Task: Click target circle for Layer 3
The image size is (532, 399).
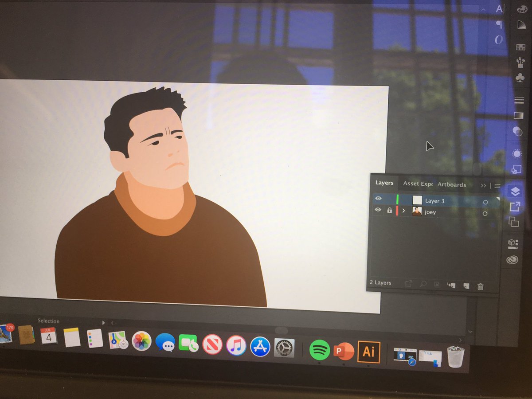Action: point(485,202)
